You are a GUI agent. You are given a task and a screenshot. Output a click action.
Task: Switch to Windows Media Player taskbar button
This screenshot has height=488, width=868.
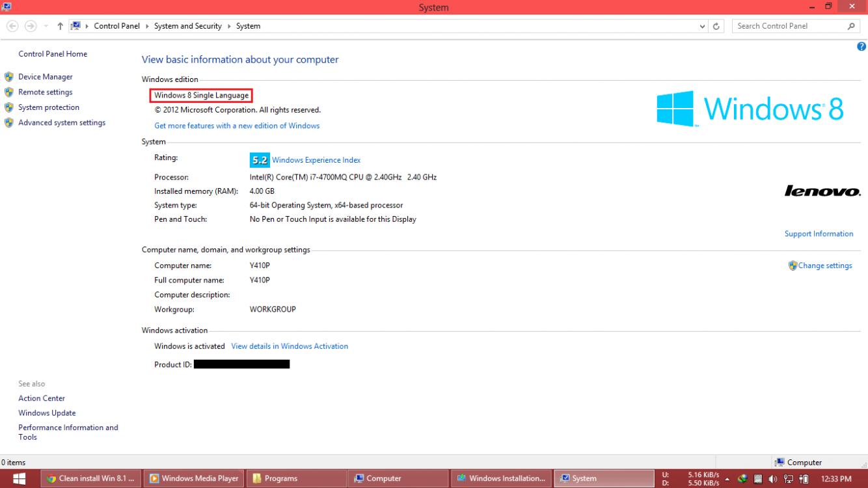pyautogui.click(x=194, y=478)
